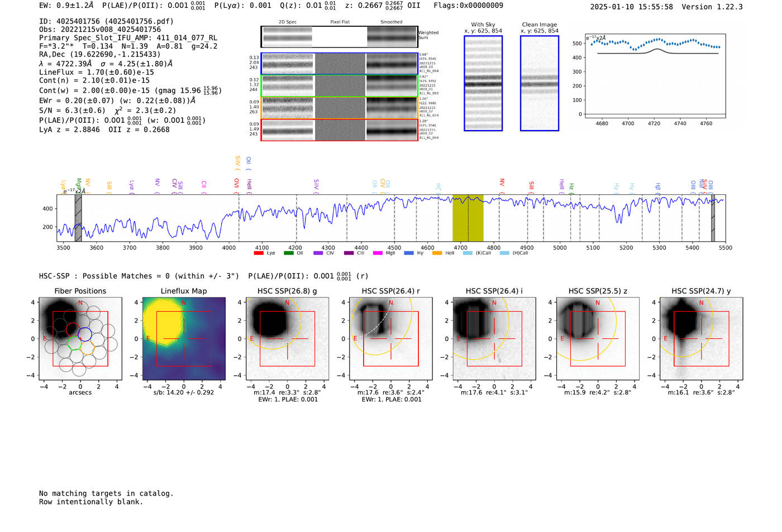Image resolution: width=782 pixels, height=532 pixels.
Task: Click the Obs: 20221215v008_4025401756 text
Action: 100,30
